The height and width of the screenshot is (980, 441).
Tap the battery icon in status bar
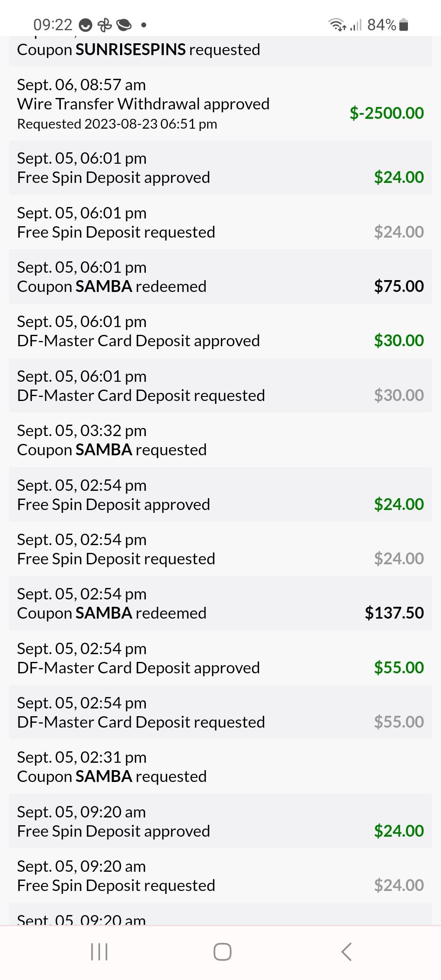[403, 25]
